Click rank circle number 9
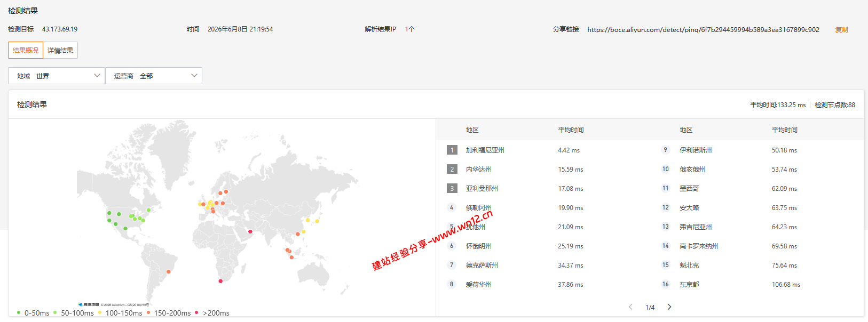Screen dimensions: 868x322 [x=665, y=150]
